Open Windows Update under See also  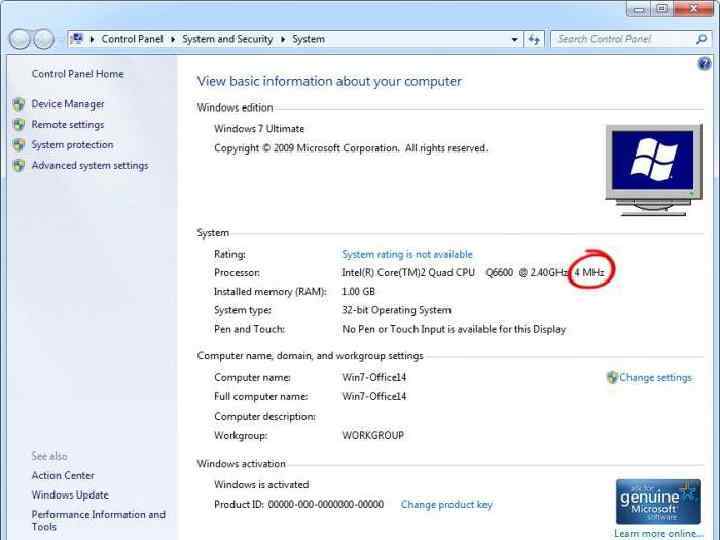point(70,495)
